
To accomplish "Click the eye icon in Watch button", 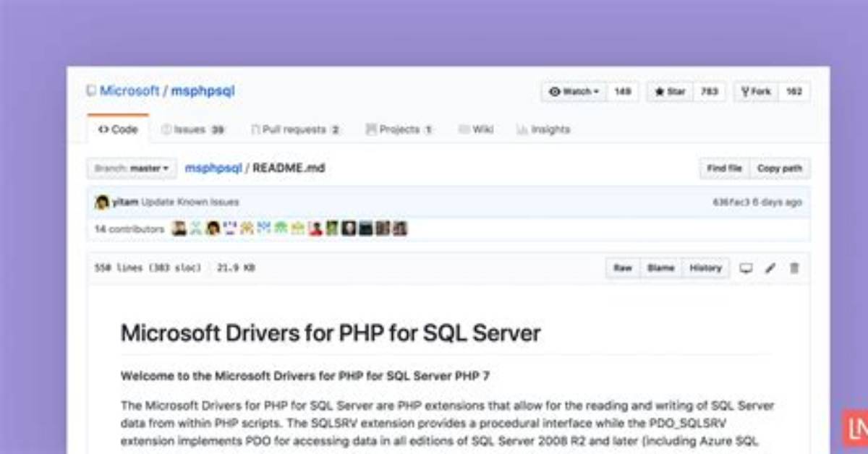I will [x=555, y=92].
